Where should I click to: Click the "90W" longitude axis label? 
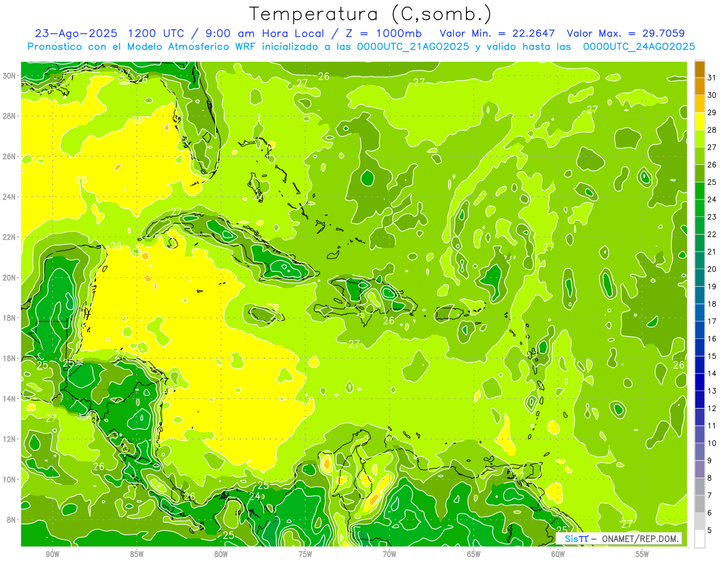click(52, 554)
